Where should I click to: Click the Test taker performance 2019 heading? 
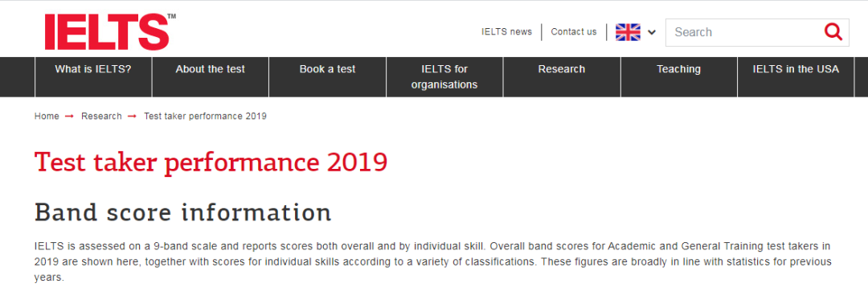tap(211, 162)
